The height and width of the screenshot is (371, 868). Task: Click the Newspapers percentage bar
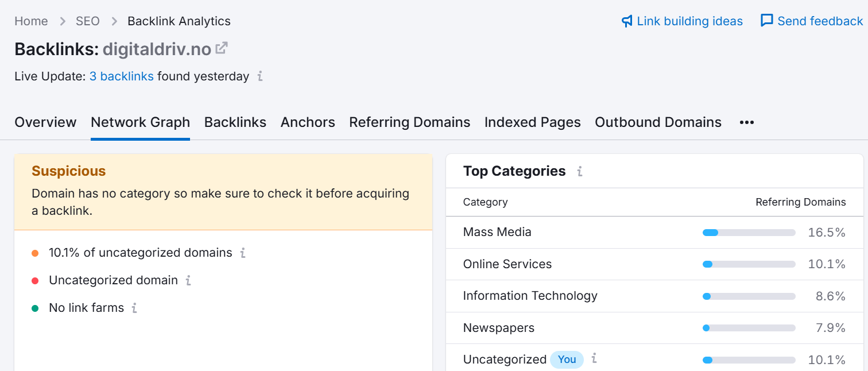749,328
